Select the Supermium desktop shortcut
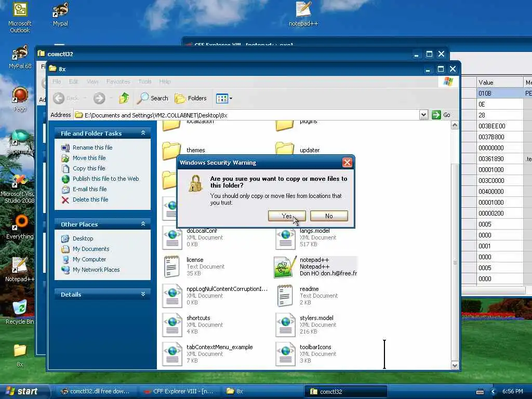The width and height of the screenshot is (532, 399). point(20,142)
